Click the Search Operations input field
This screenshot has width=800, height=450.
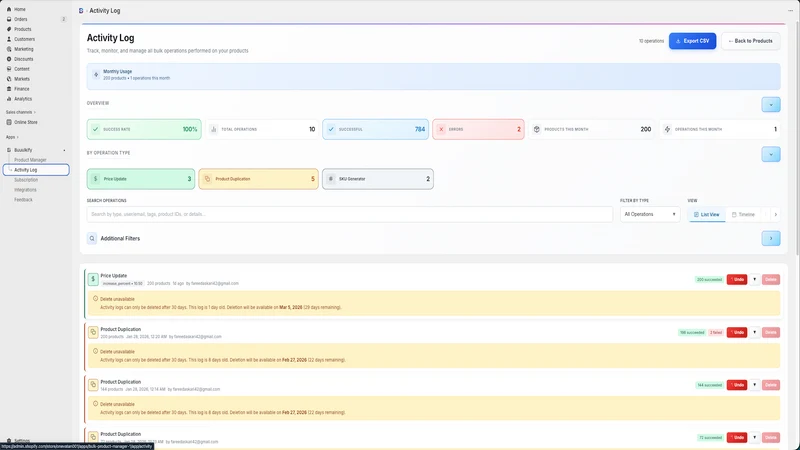[x=349, y=214]
